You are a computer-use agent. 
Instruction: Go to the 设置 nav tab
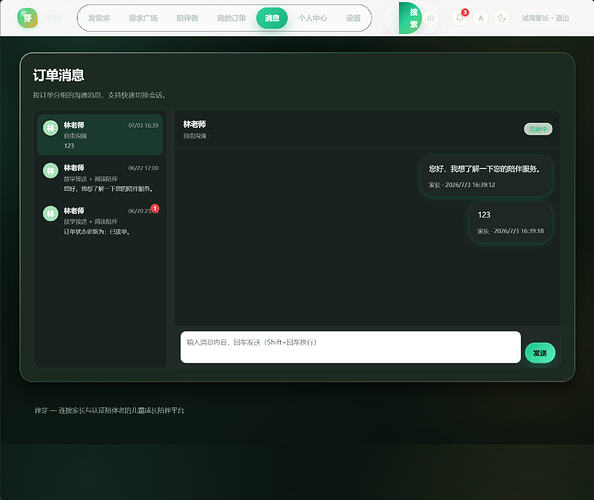[353, 18]
